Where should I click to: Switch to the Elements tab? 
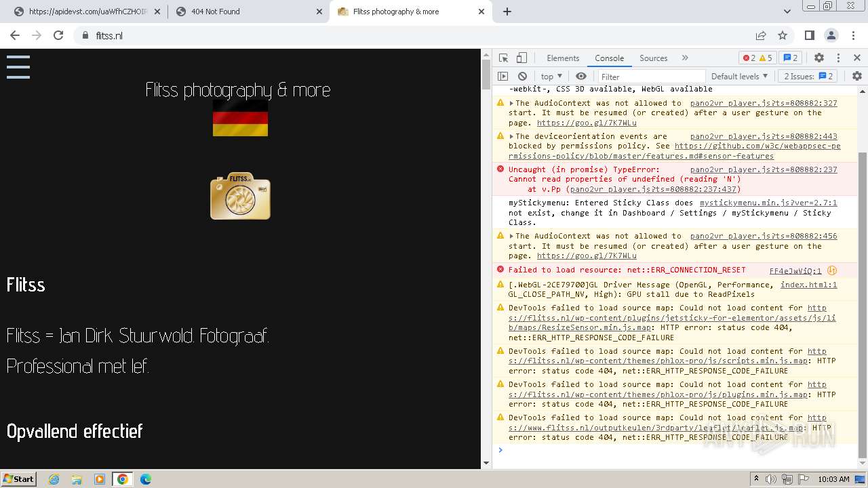point(563,58)
